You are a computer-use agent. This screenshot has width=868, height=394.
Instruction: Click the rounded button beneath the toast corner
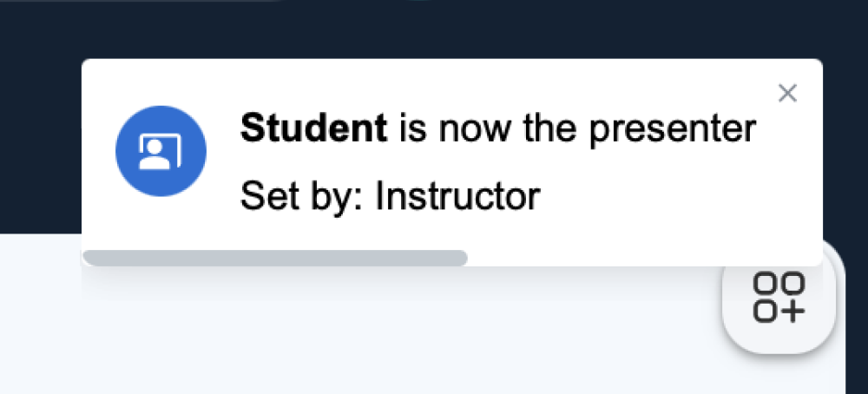tap(779, 297)
